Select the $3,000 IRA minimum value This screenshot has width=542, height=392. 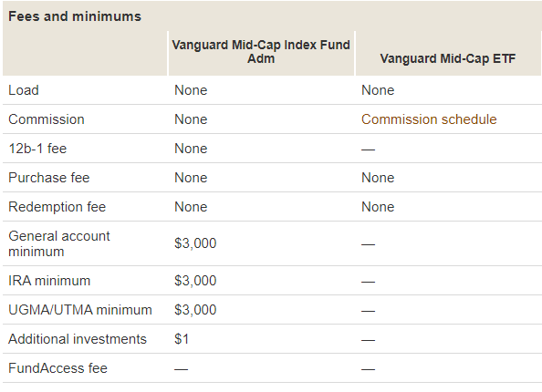click(195, 281)
